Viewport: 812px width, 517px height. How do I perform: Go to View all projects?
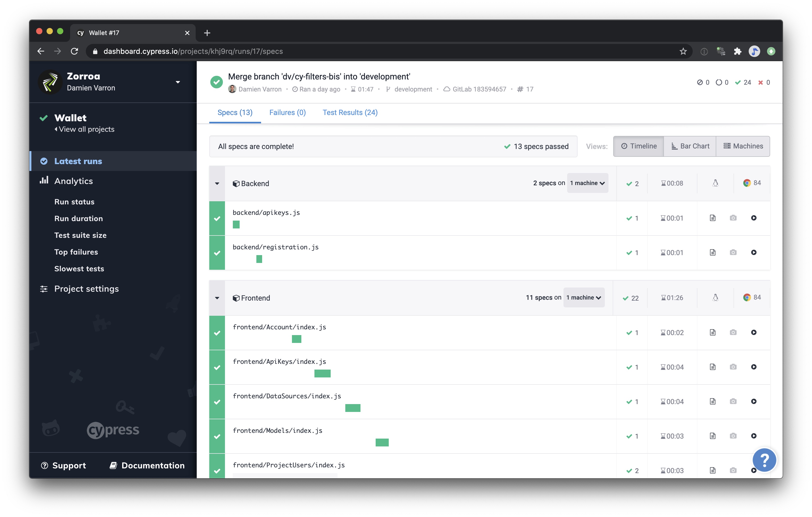[86, 129]
